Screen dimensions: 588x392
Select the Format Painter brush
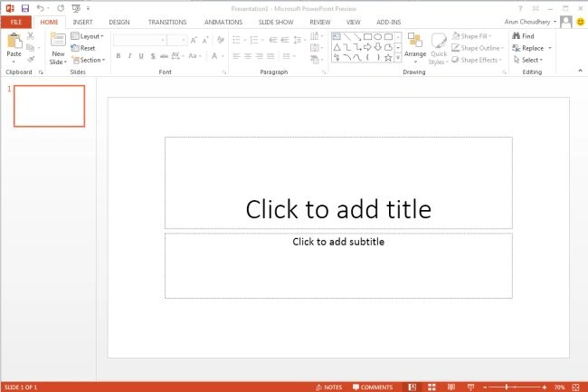coord(31,59)
